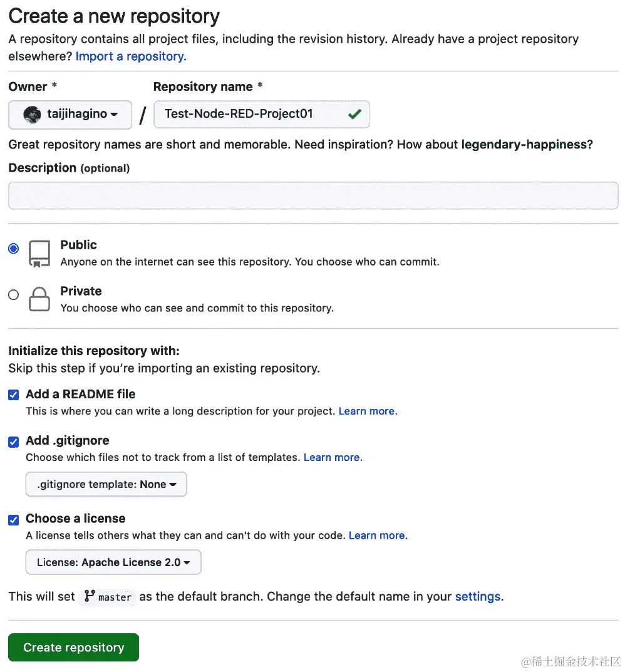Click inside the Description text field
Viewport: 625px width, 672px height.
(313, 195)
